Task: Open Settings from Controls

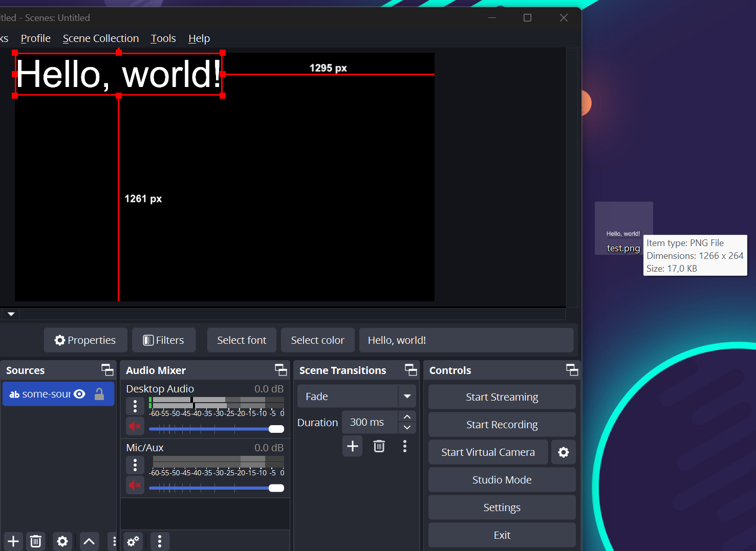Action: click(x=502, y=508)
